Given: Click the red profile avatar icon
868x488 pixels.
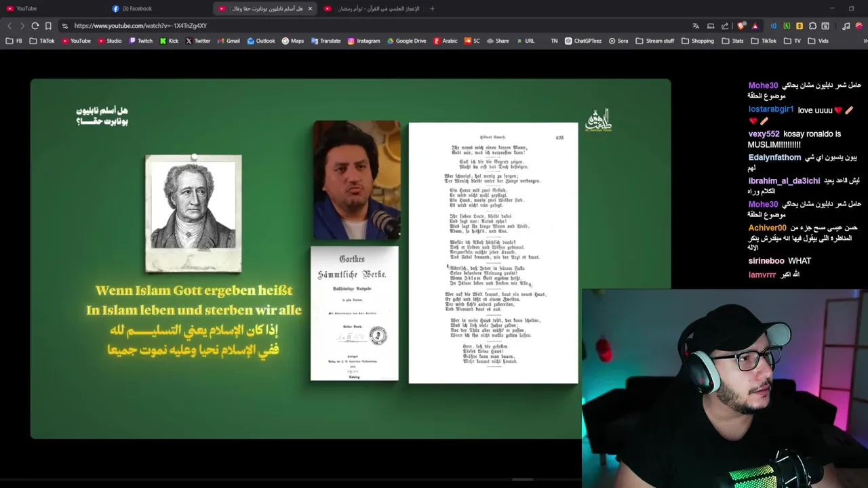Looking at the screenshot, I should point(859,26).
